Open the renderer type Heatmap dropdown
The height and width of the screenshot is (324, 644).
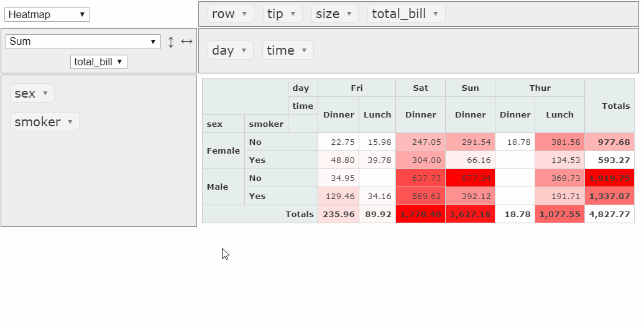(x=47, y=14)
